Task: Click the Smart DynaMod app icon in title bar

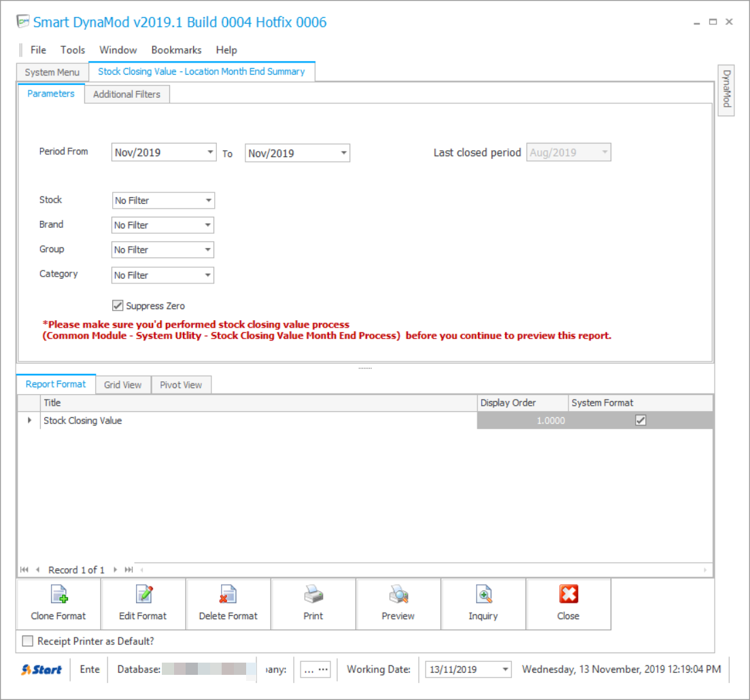Action: (x=22, y=22)
